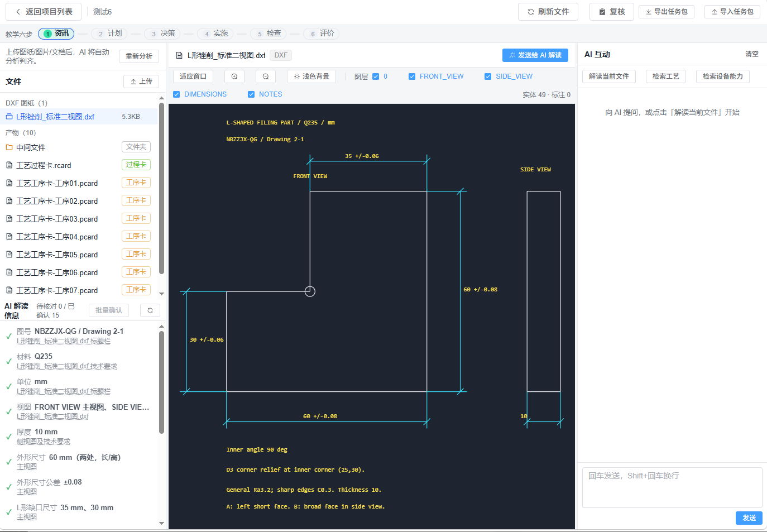Go to step 5 检查
This screenshot has width=767, height=532.
(268, 33)
